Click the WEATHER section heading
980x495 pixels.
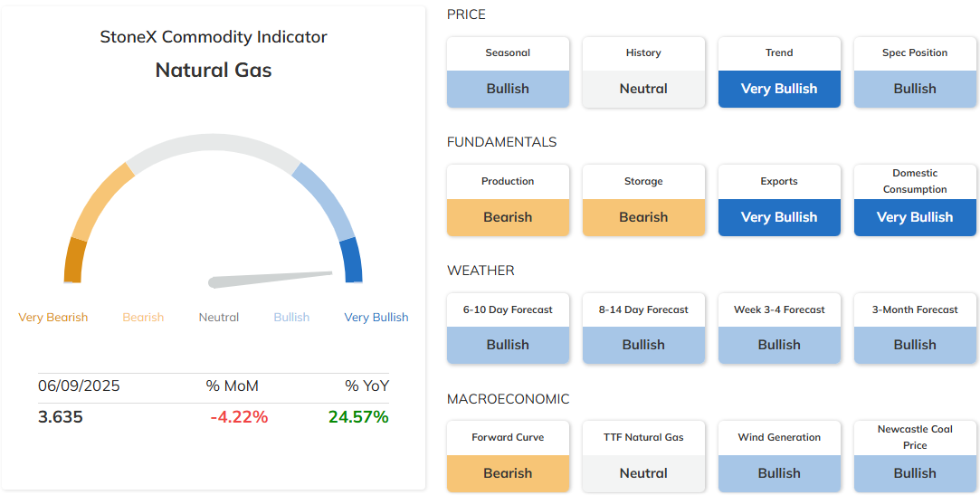coord(480,271)
